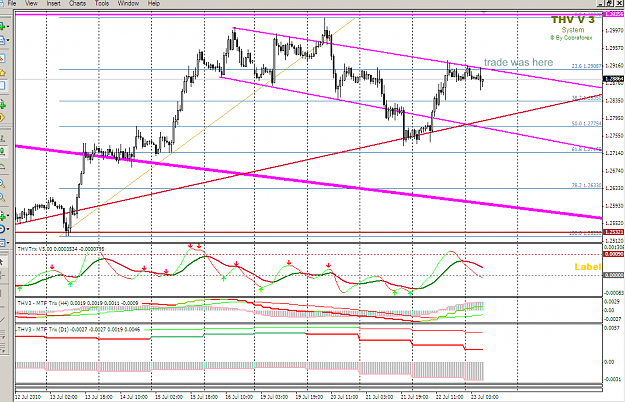Expand the Templates dropdown arrow
Screen dimensions: 625x402
[8, 242]
